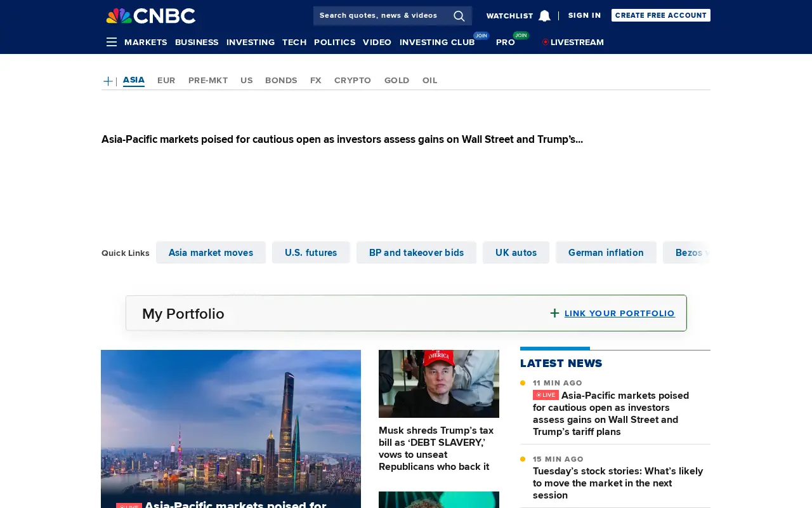This screenshot has width=812, height=508.
Task: Open the Asia-Pacific markets ticker headline
Action: tap(342, 139)
